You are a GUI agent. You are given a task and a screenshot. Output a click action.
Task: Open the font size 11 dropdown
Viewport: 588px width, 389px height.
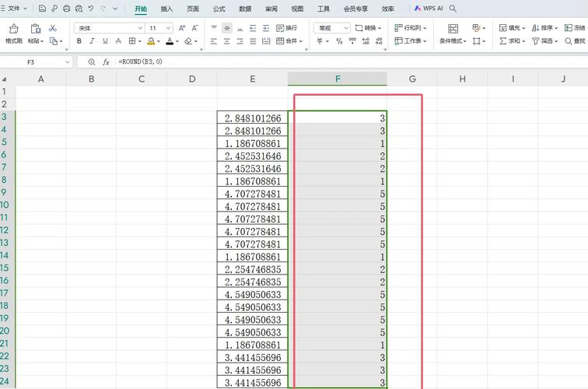(x=159, y=28)
